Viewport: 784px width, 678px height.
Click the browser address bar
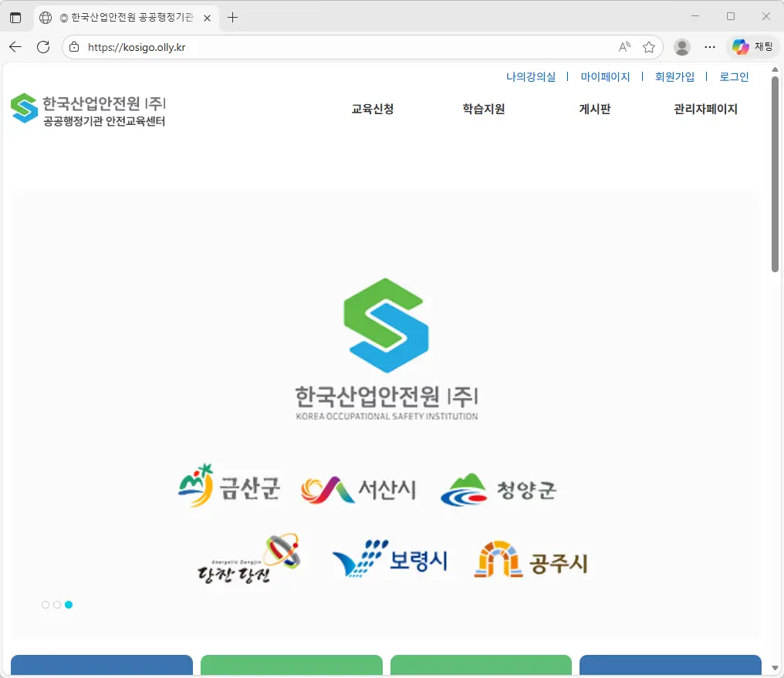tap(347, 46)
